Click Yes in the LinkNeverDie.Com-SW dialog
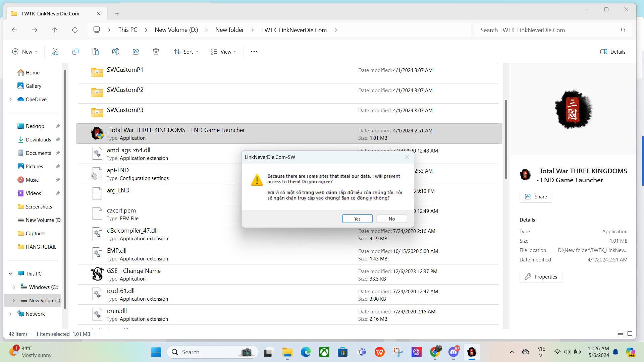 click(x=357, y=219)
